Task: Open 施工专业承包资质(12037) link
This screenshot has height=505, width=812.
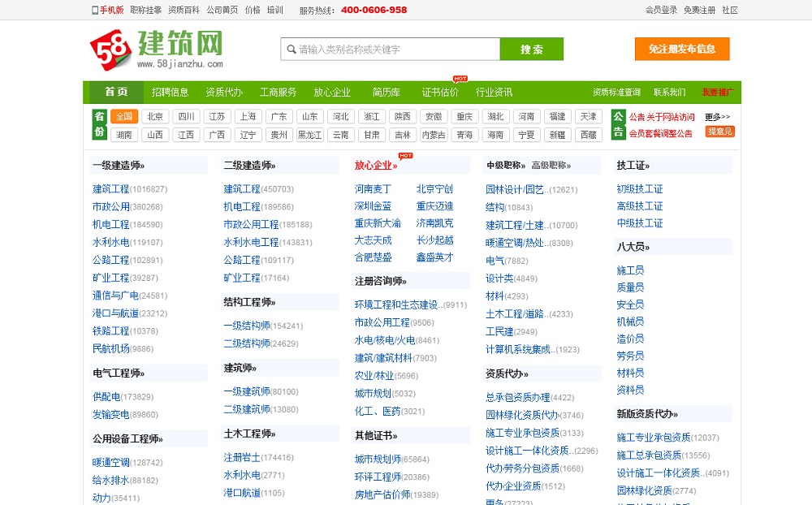Action: [667, 438]
